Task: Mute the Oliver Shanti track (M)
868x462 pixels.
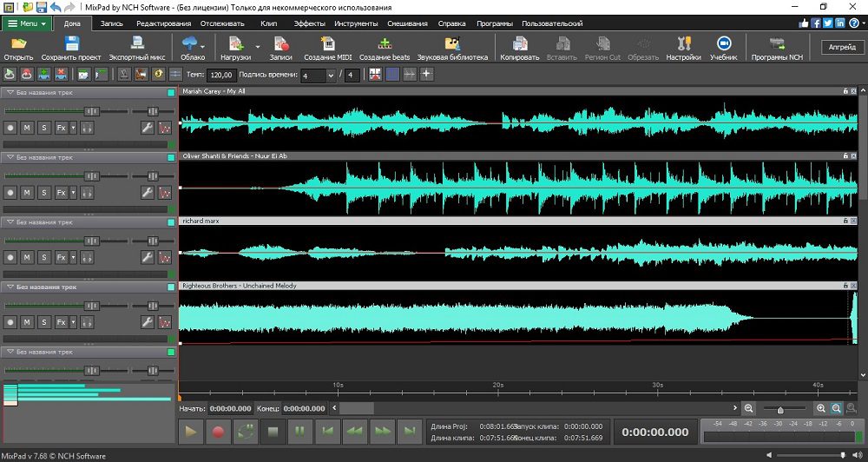Action: (x=27, y=193)
